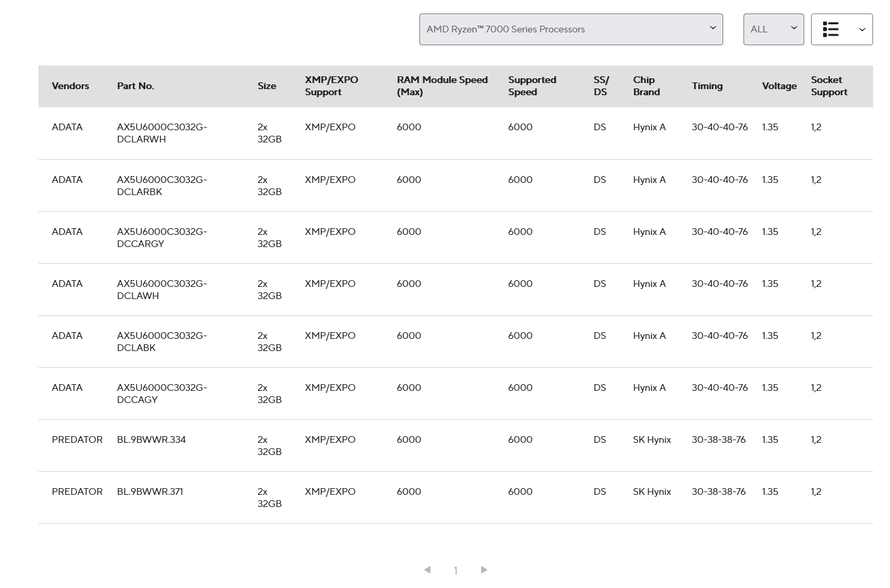Click PREDATOR part BL.9BWWR.334
The image size is (890, 588).
pos(151,440)
